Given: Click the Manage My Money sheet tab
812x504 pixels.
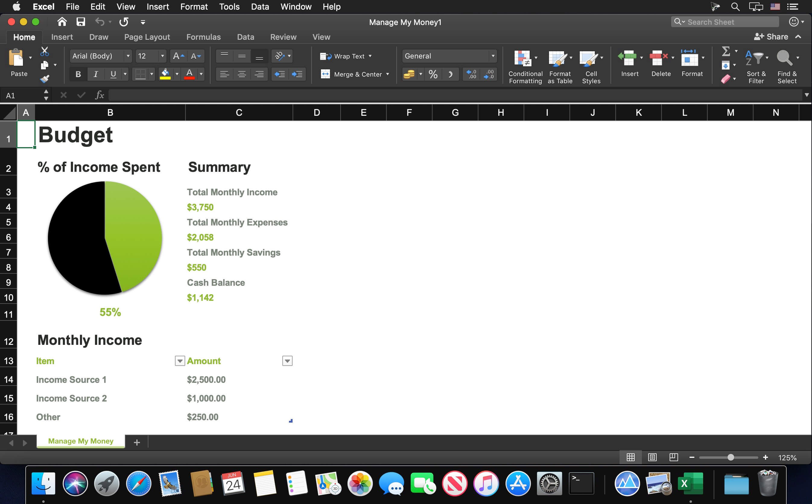Looking at the screenshot, I should 81,441.
